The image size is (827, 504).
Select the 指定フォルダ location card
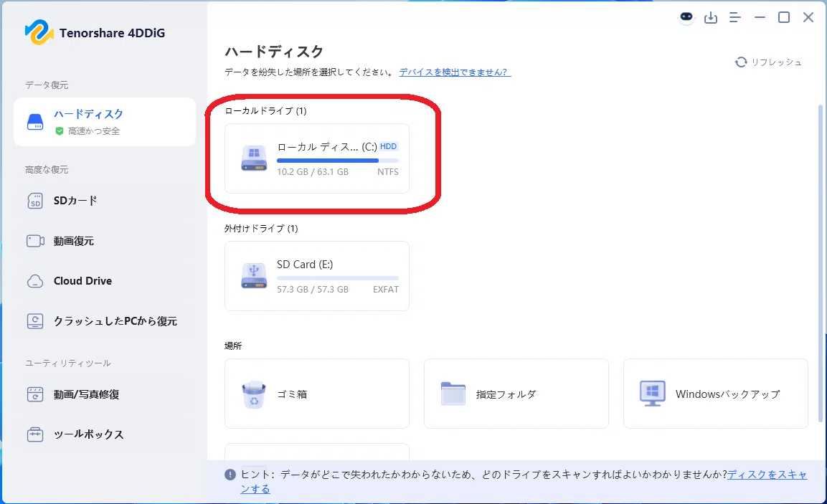pyautogui.click(x=516, y=394)
